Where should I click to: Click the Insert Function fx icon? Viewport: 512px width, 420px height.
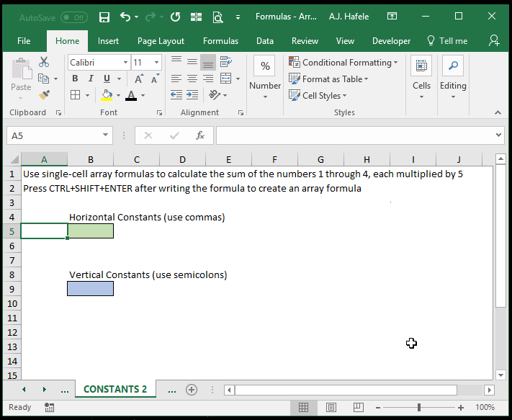pyautogui.click(x=200, y=135)
